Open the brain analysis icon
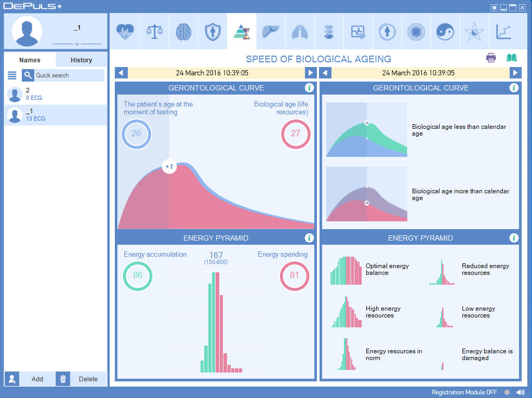This screenshot has height=398, width=532. (183, 32)
